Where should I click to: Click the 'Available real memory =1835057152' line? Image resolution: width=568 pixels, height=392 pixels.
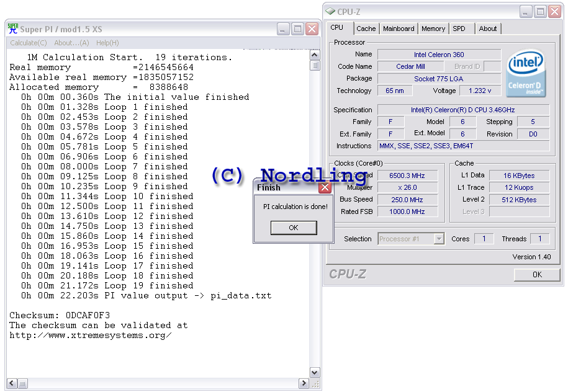[101, 77]
